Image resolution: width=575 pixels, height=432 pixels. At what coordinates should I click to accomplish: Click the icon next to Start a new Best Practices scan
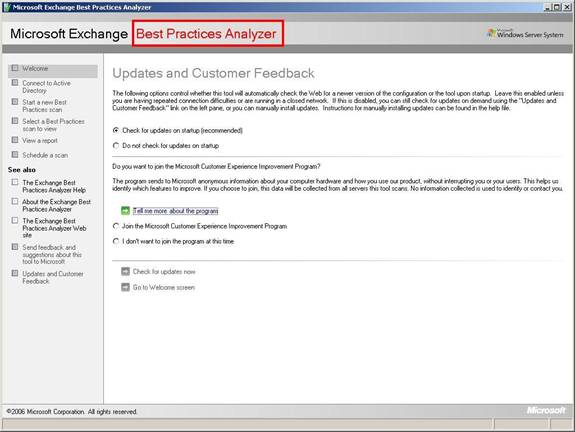[x=15, y=102]
